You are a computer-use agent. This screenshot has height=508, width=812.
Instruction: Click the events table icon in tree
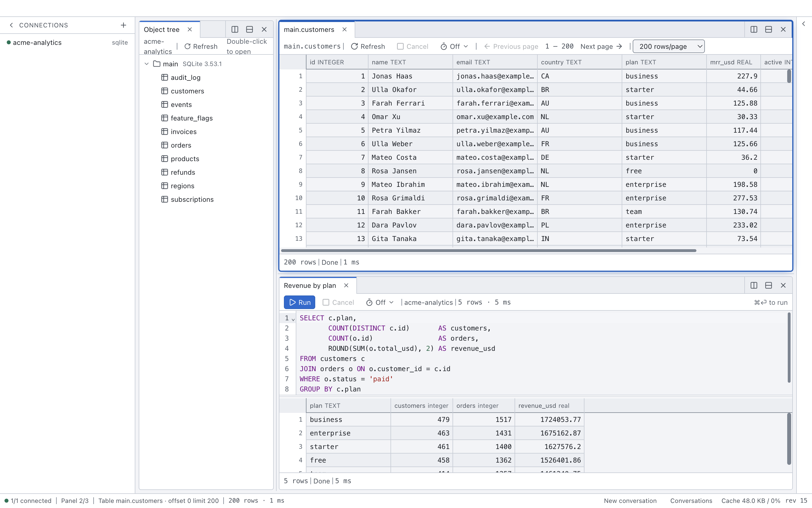[165, 105]
